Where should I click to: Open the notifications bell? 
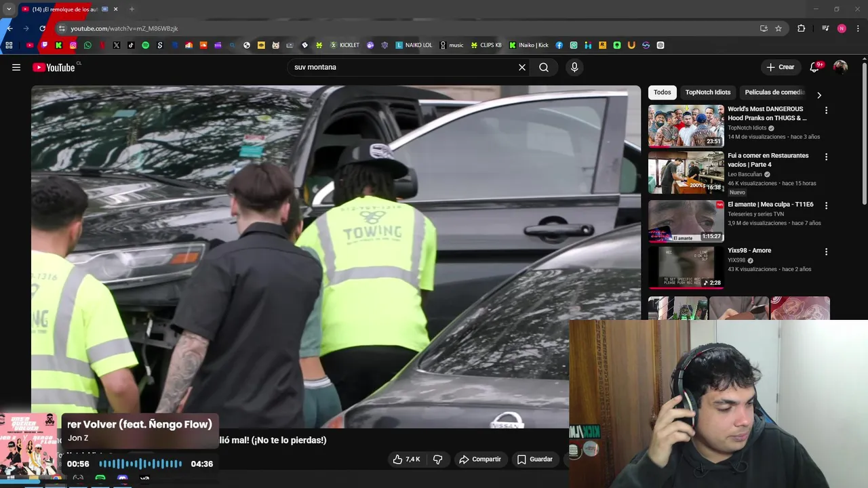pos(814,67)
